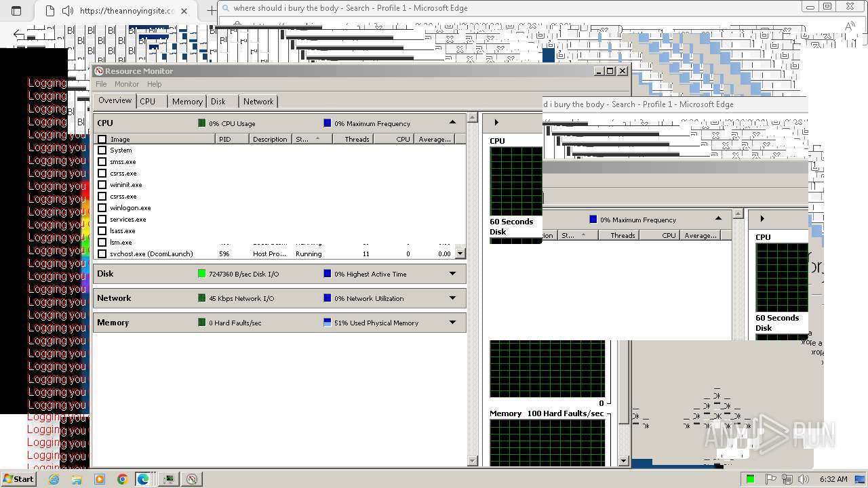The height and width of the screenshot is (488, 868).
Task: Click the system clock showing 6:32 AM
Action: pos(833,479)
